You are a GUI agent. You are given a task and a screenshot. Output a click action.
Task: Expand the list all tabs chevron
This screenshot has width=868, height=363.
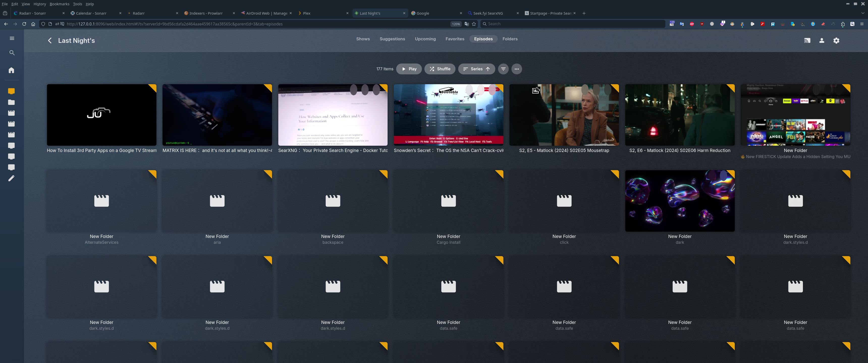click(863, 13)
